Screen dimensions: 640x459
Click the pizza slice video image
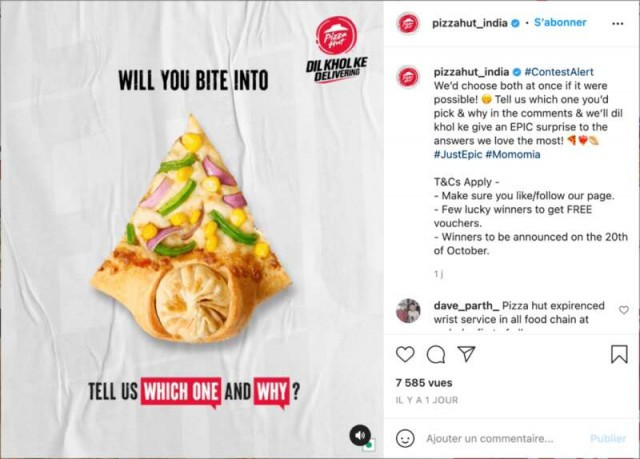[191, 228]
